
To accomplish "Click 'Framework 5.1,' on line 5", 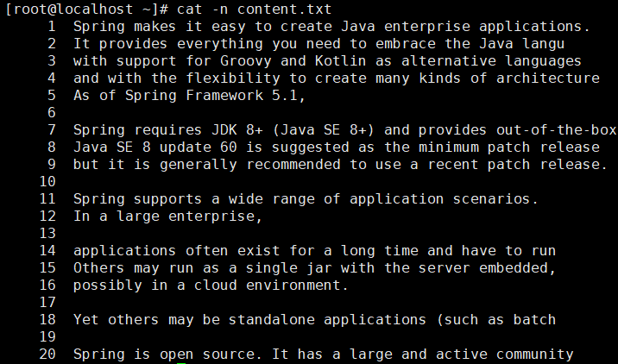I will point(245,96).
